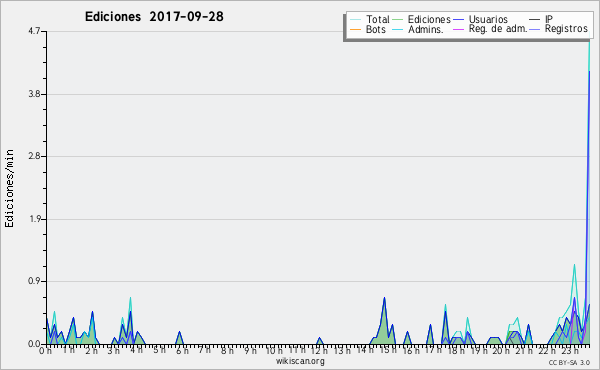Click the y-axis value 1.9

[x=34, y=219]
